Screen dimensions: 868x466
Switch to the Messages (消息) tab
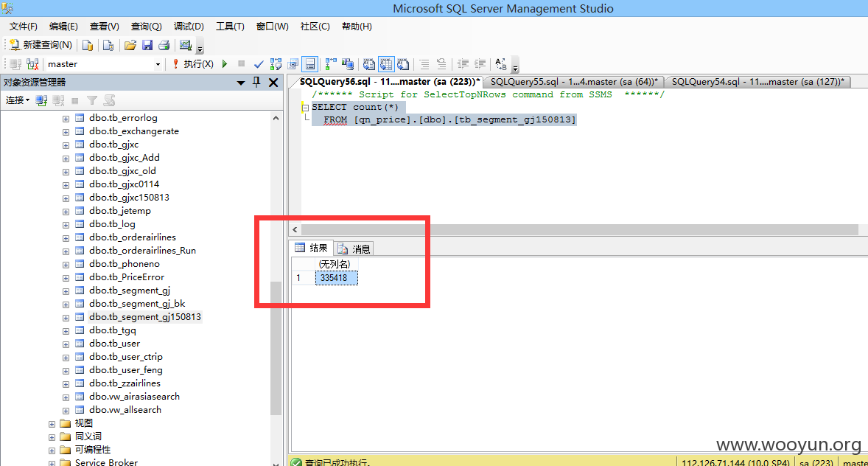[354, 248]
